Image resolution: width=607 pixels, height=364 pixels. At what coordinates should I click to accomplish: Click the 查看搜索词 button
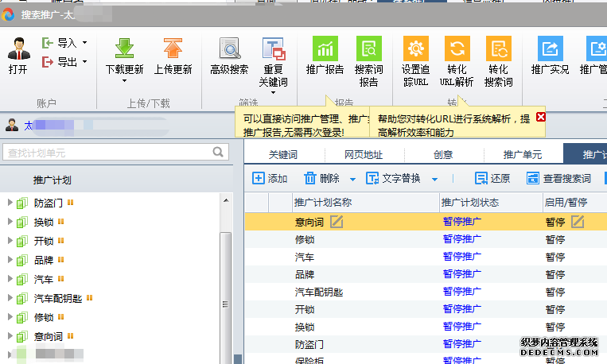558,179
